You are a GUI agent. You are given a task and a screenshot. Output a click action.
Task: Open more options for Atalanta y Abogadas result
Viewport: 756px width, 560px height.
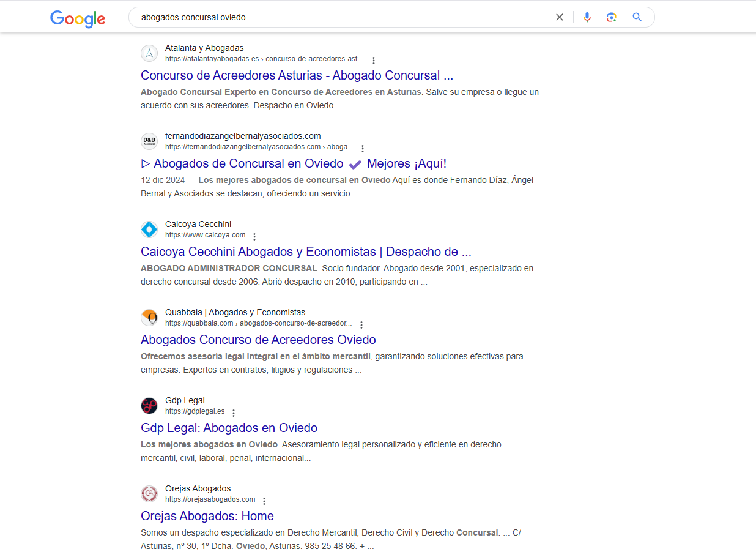[374, 61]
